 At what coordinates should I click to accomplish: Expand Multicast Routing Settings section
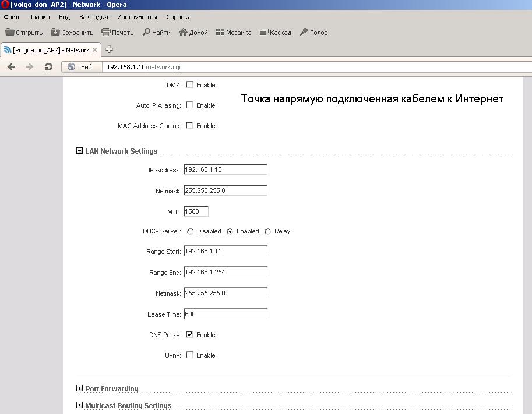click(79, 405)
